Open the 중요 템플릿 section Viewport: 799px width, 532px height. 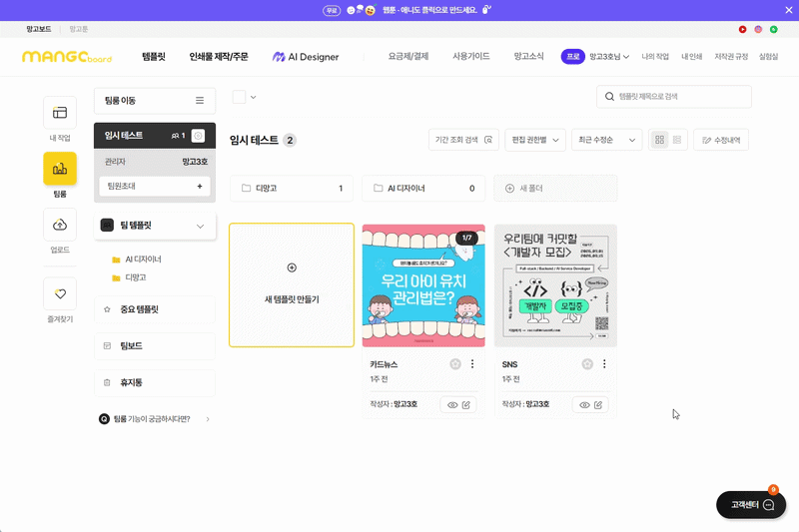tap(155, 309)
